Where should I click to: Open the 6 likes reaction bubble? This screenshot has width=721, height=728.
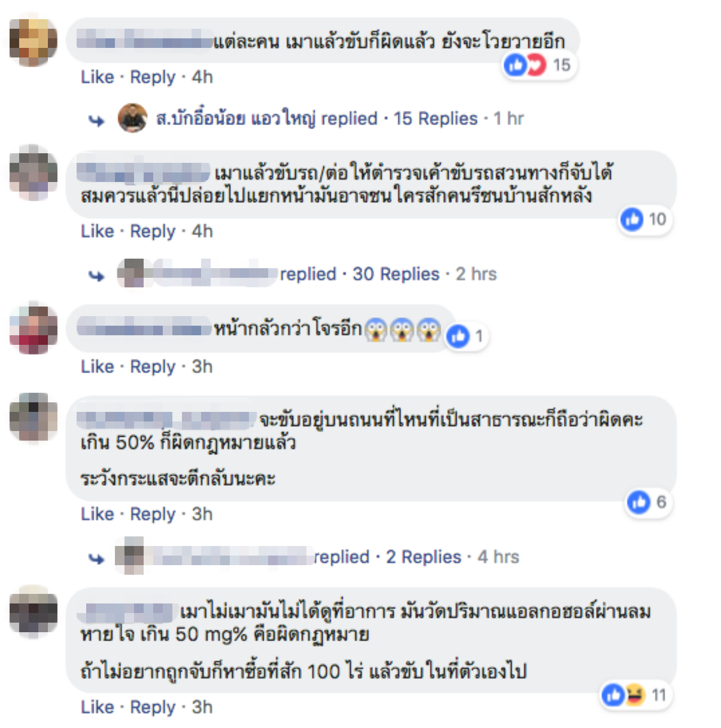tap(649, 502)
